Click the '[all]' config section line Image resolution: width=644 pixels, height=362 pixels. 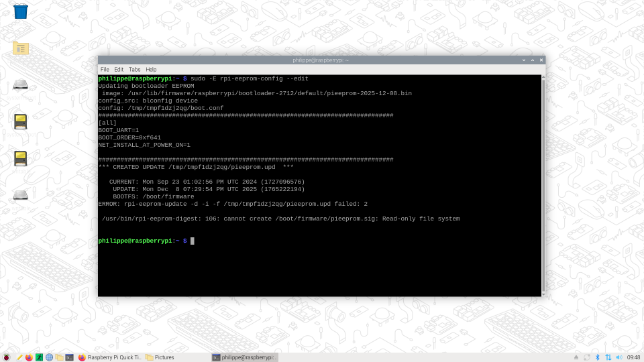click(107, 123)
